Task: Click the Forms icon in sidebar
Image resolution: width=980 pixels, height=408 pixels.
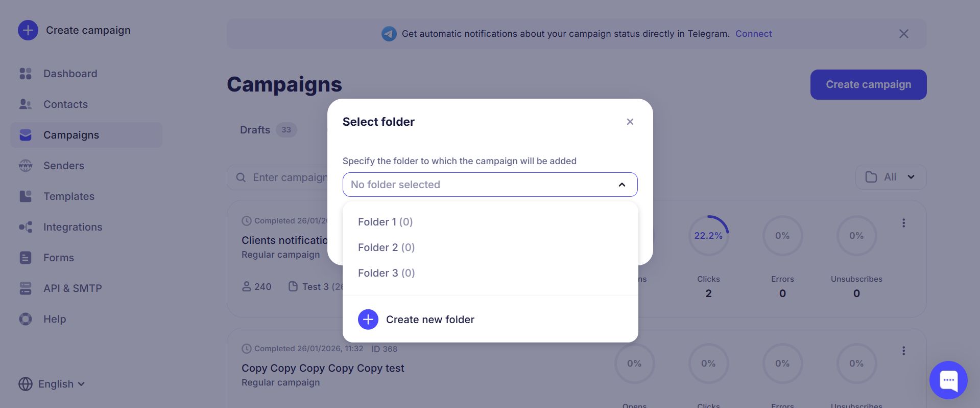Action: 26,258
